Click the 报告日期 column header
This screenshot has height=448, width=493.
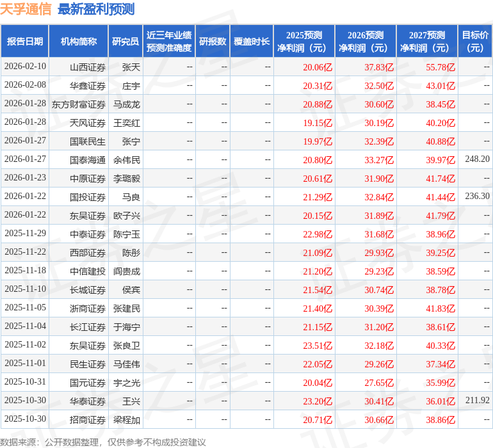click(25, 42)
